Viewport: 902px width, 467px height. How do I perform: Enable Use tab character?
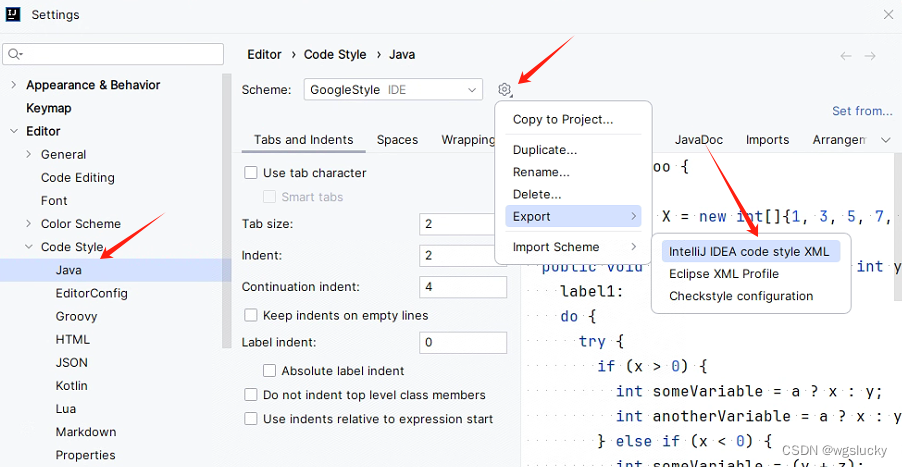tap(250, 173)
